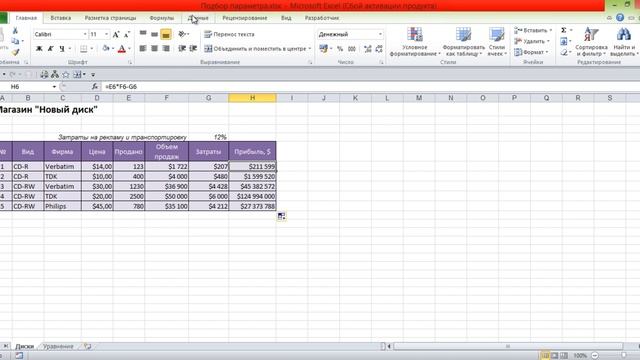Toggle underline formatting (Ч)

tap(62, 49)
